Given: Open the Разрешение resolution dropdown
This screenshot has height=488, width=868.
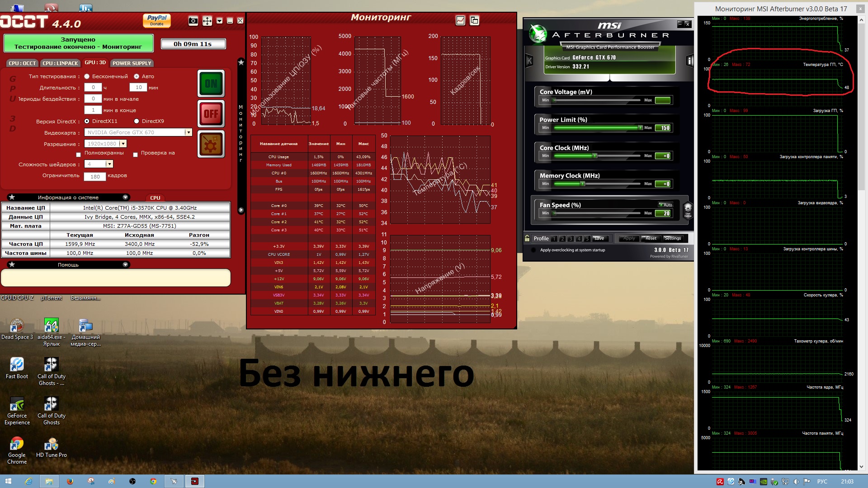Looking at the screenshot, I should click(x=123, y=144).
